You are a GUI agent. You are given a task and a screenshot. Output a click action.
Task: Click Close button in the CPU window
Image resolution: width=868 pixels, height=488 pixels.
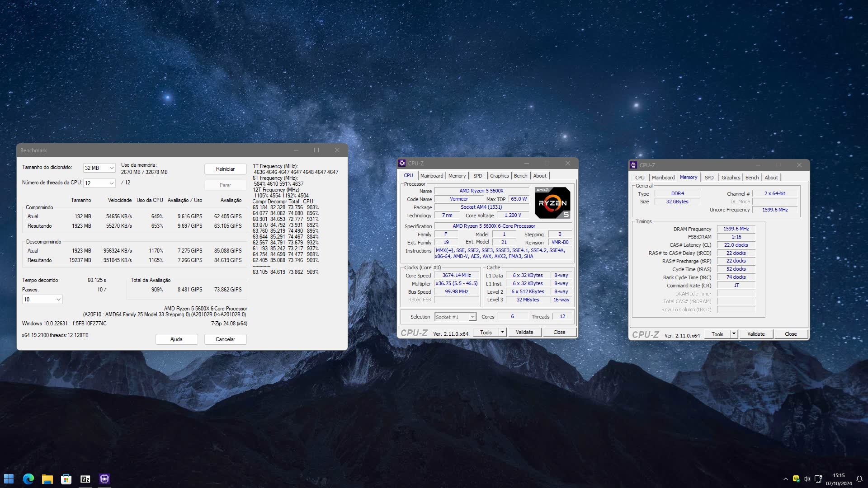click(x=559, y=332)
